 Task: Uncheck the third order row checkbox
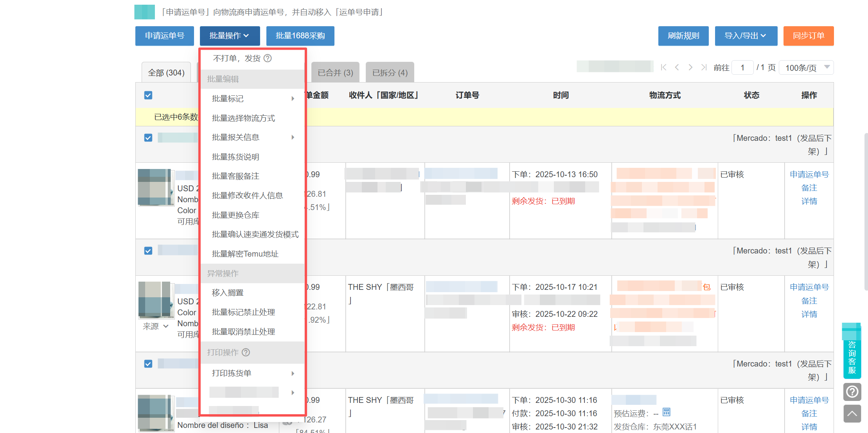click(x=148, y=364)
